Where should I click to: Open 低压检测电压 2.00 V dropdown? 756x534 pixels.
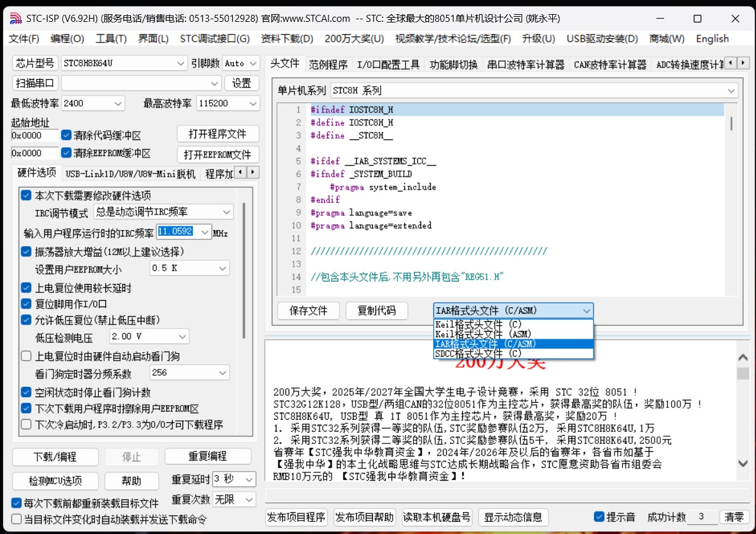149,337
